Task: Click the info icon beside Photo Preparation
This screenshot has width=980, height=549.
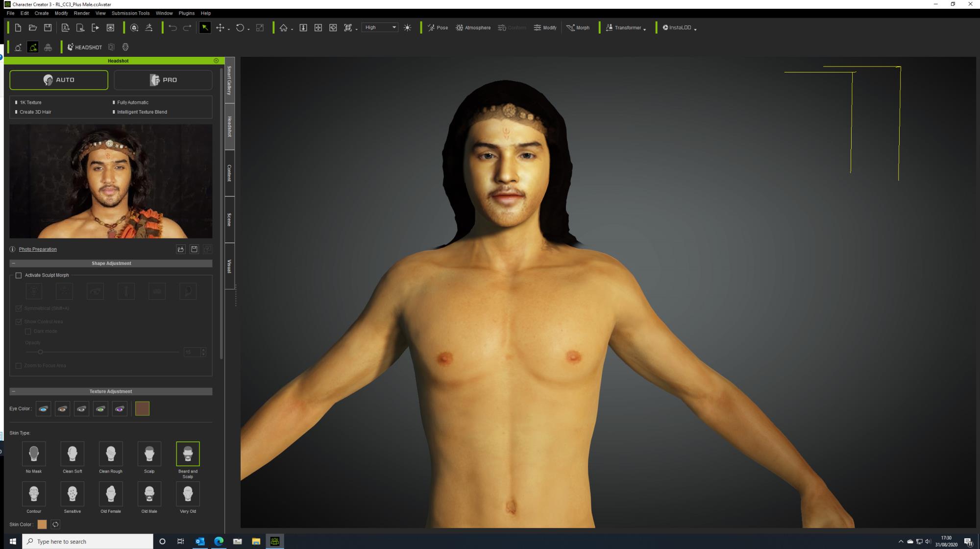Action: coord(13,249)
